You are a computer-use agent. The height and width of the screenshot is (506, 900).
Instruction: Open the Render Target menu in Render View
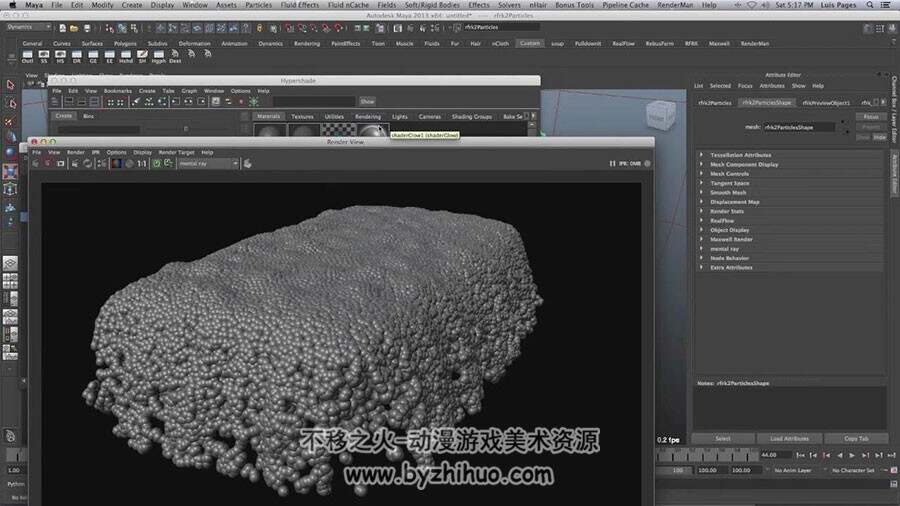click(176, 153)
